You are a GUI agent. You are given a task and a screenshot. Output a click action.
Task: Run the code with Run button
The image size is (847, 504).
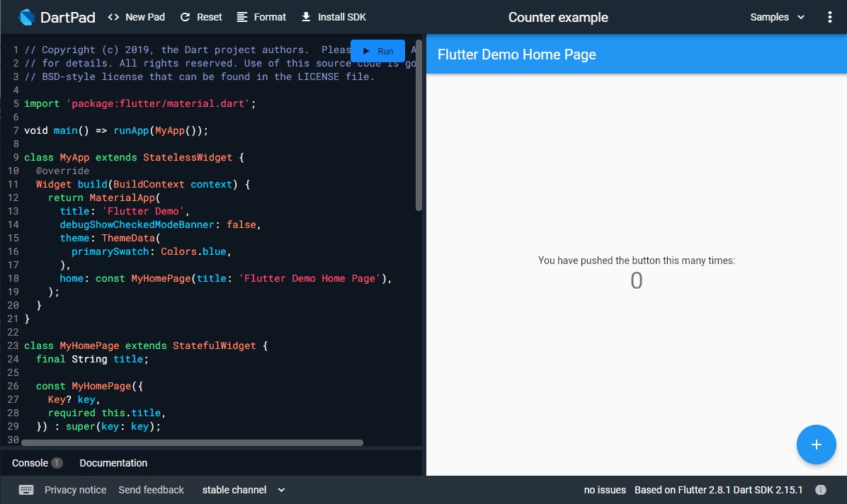[x=377, y=51]
